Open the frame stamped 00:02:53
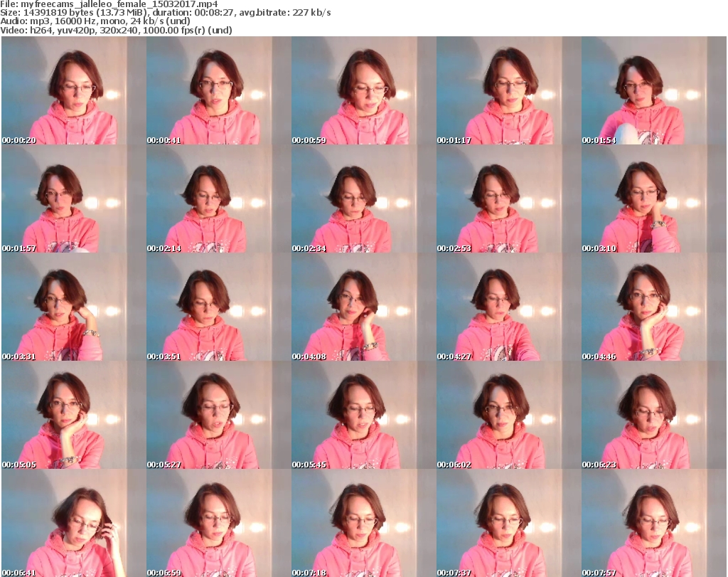Viewport: 728px width, 577px height. [508, 198]
